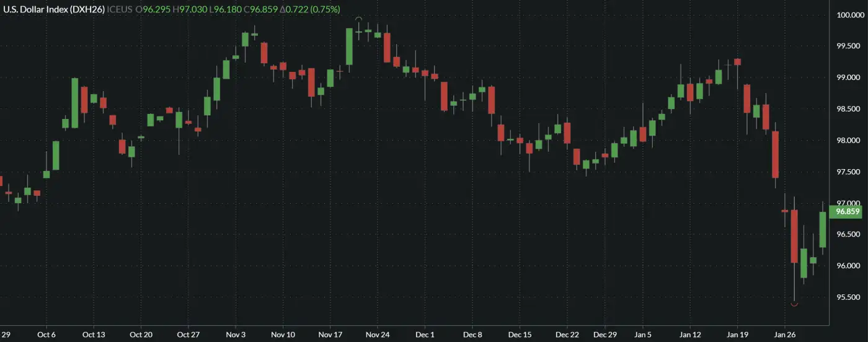This screenshot has height=342, width=868.
Task: Click the low value L96.180 in header
Action: coord(224,9)
